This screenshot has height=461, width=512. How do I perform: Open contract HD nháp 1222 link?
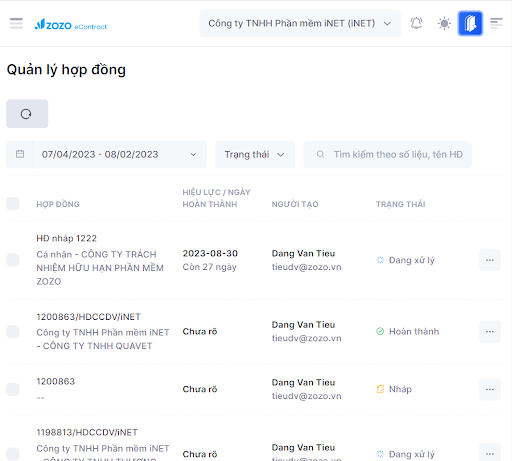pyautogui.click(x=66, y=238)
